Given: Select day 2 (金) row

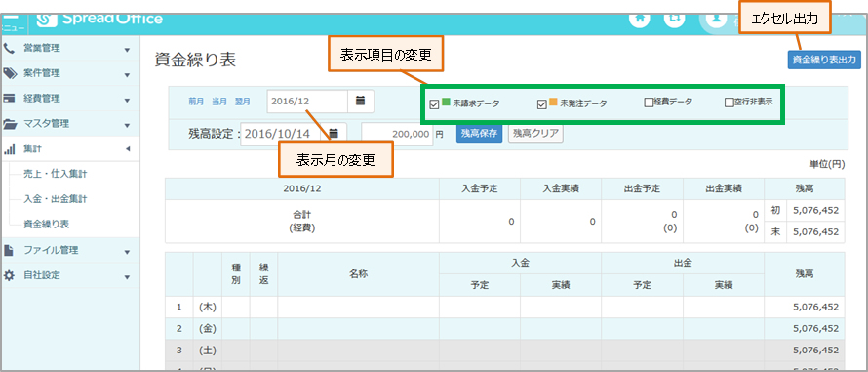Looking at the screenshot, I should point(505,329).
